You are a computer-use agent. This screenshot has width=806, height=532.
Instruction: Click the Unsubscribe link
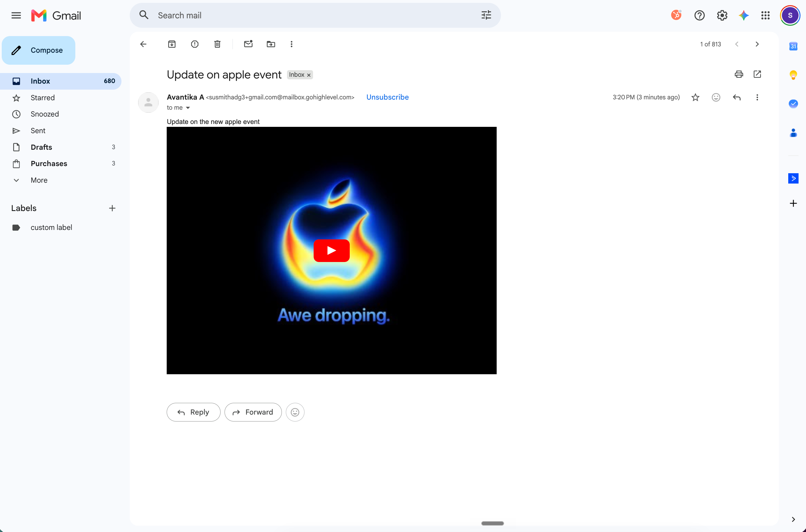coord(388,97)
